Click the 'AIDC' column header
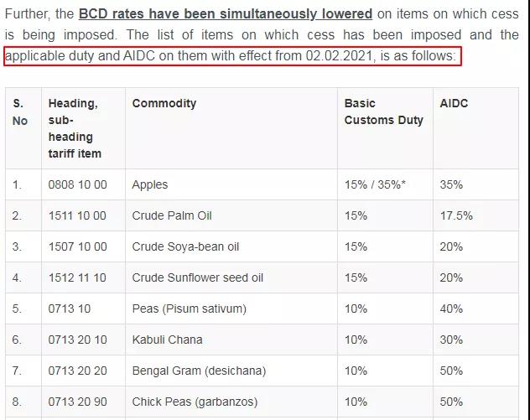This screenshot has width=530, height=420. [x=454, y=103]
